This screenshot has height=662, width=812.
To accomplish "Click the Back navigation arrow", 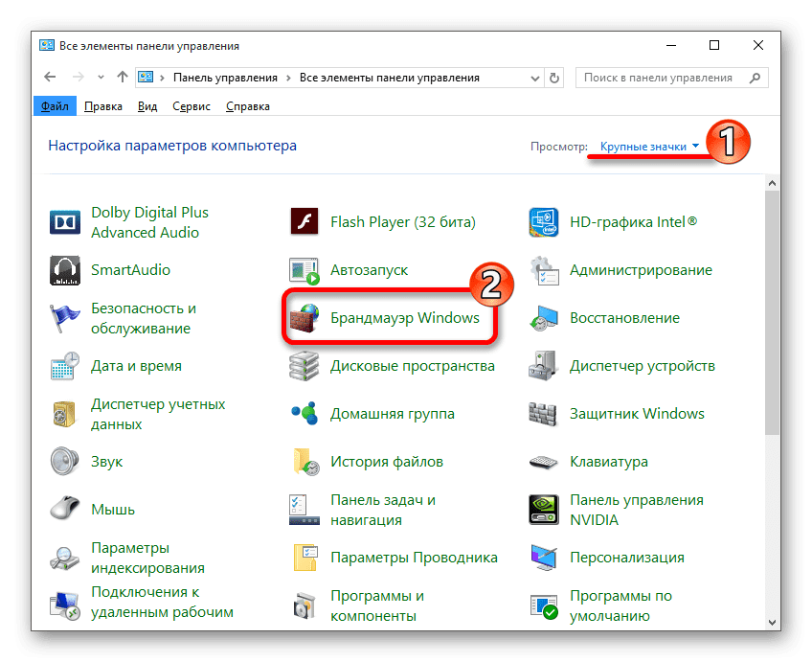I will point(50,78).
